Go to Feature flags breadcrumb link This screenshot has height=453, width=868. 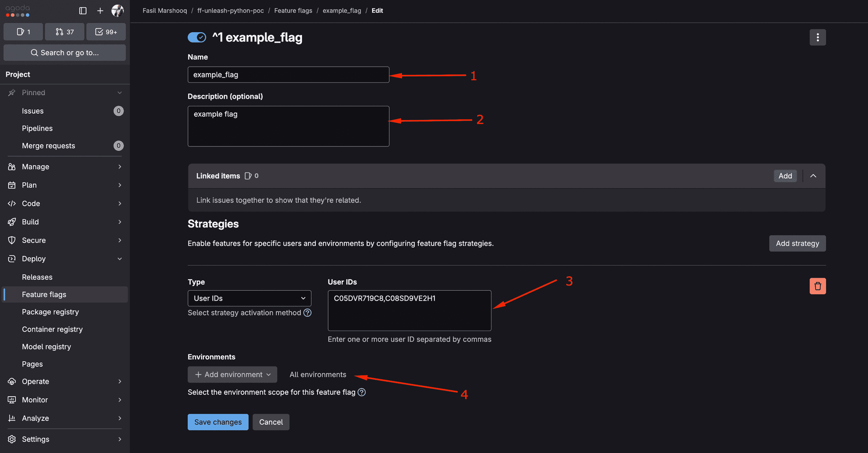[293, 10]
